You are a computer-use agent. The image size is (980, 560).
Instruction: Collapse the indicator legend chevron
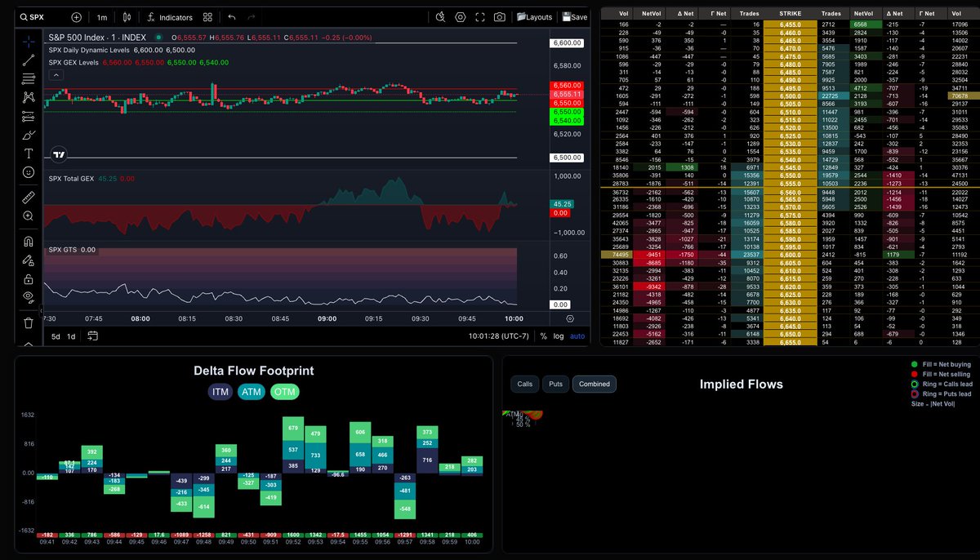click(x=56, y=74)
